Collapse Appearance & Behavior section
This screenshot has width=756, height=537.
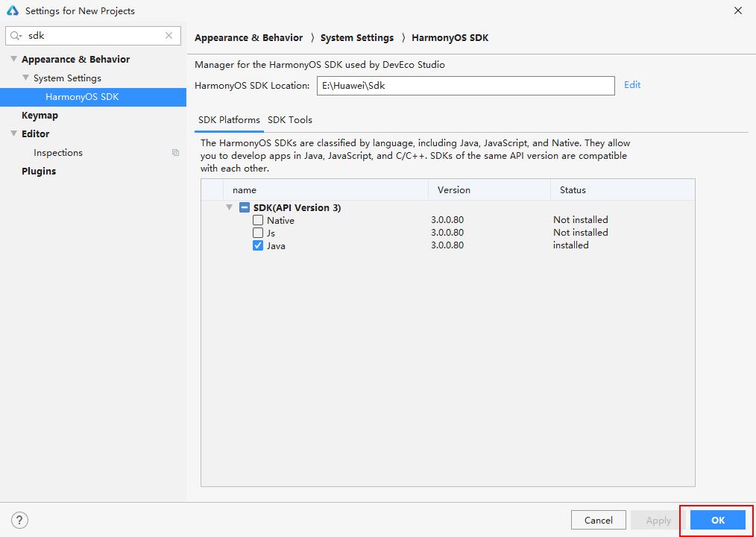pyautogui.click(x=13, y=59)
